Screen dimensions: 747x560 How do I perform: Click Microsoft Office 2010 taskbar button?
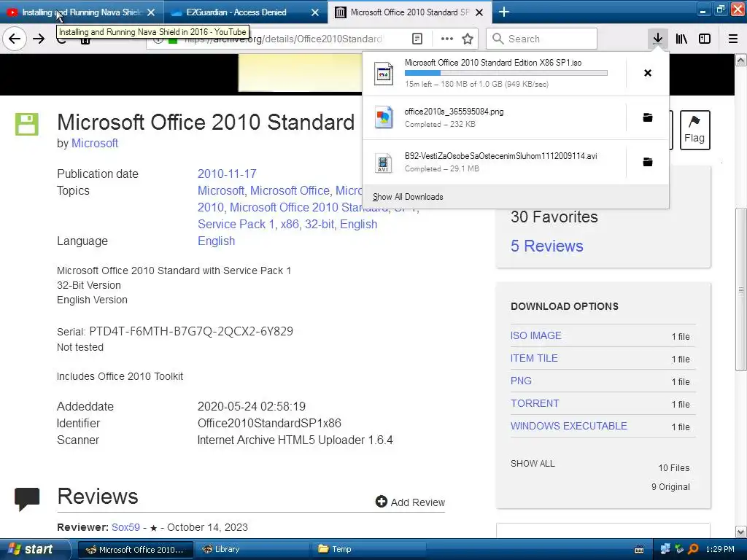pos(135,549)
